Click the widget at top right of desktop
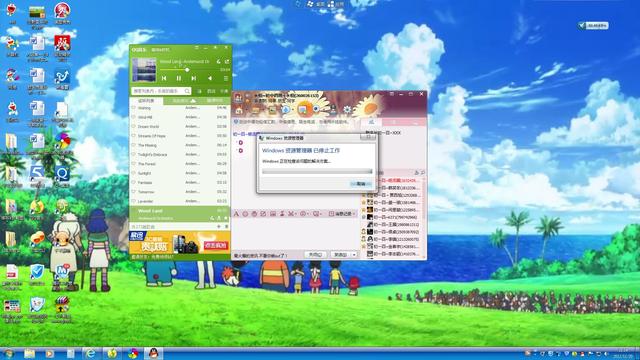 pyautogui.click(x=593, y=26)
